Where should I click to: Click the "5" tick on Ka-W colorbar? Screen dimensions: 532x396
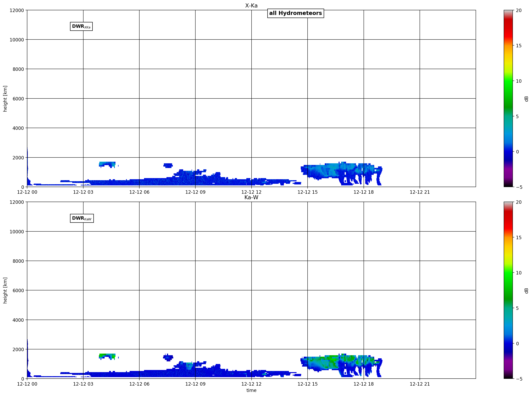[x=517, y=308]
